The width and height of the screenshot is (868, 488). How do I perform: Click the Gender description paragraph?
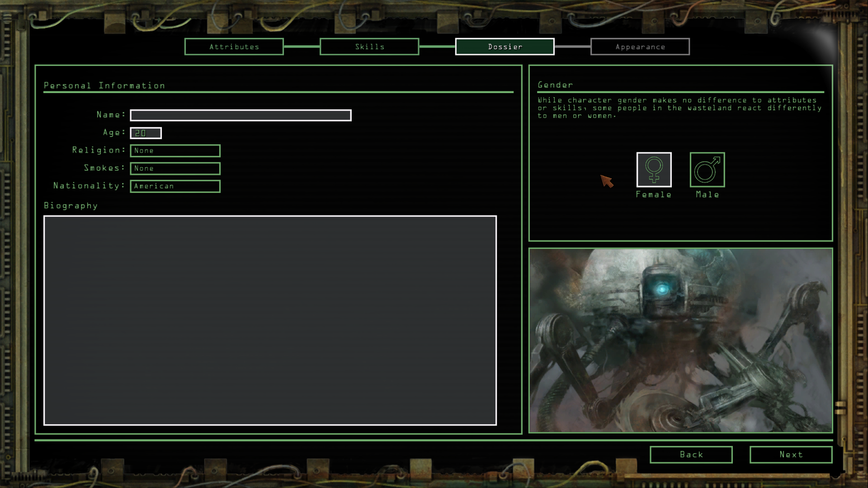tap(679, 108)
